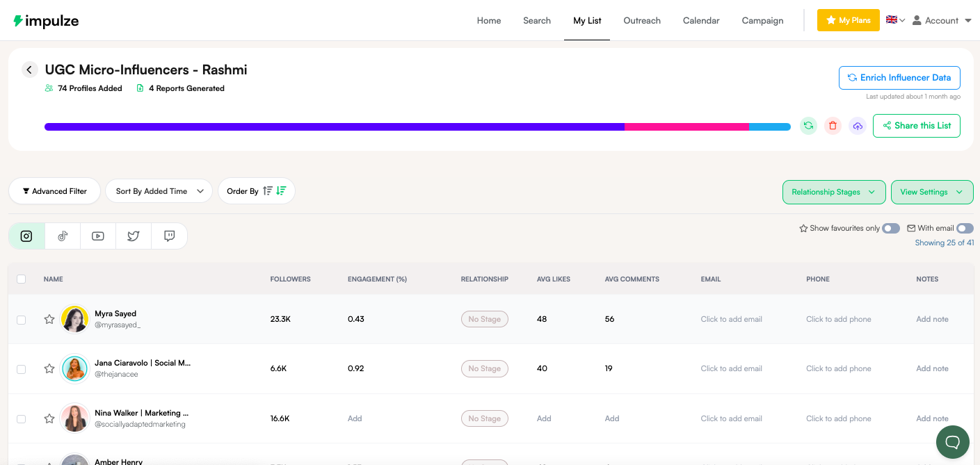Expand the Relationship Stages dropdown
The image size is (980, 465).
tap(834, 192)
